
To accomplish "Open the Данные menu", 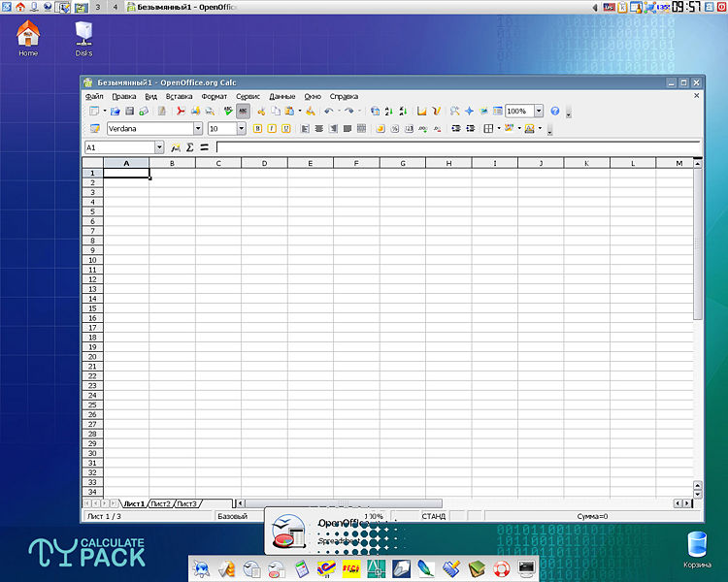I will [x=281, y=97].
